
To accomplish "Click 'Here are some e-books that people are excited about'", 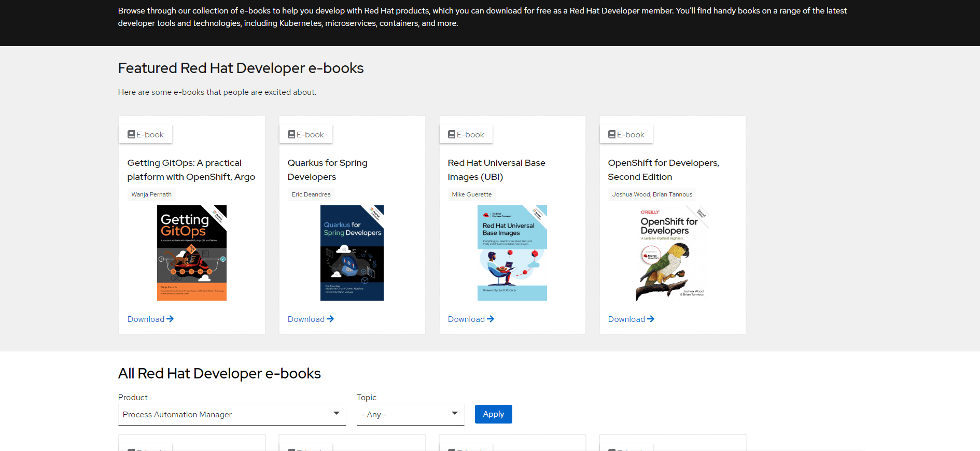I will coord(217,92).
